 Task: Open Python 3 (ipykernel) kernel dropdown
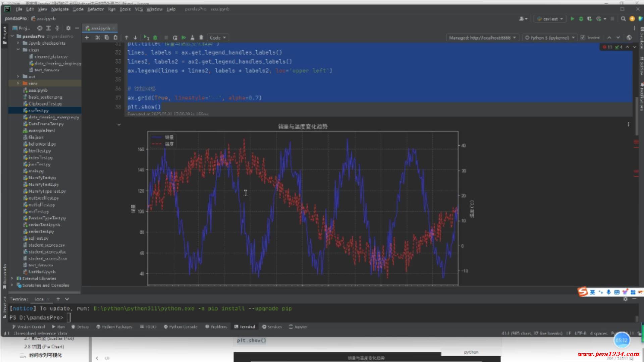[550, 38]
